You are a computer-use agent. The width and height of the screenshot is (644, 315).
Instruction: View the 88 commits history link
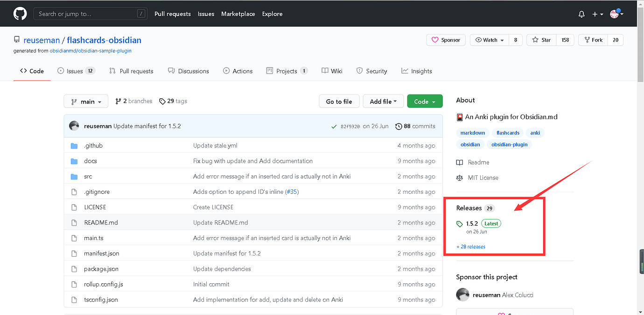point(415,126)
